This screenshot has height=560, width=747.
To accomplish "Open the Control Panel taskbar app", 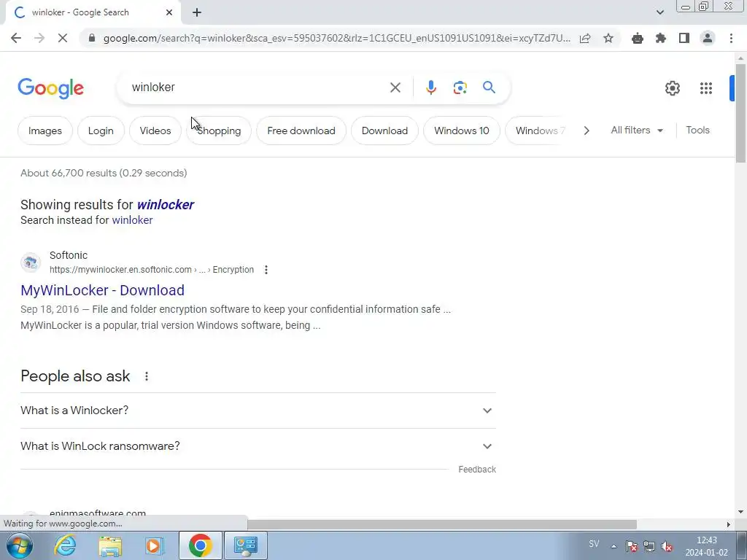I will coord(246,545).
